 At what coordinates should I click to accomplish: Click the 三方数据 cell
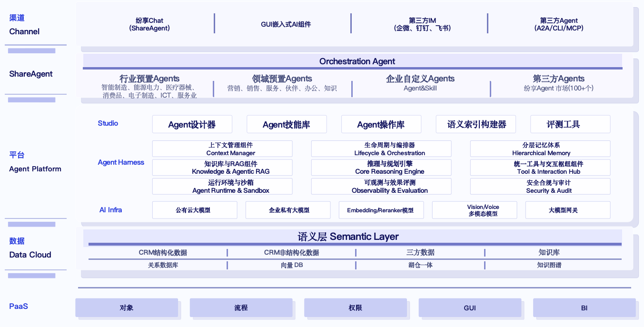coord(420,253)
